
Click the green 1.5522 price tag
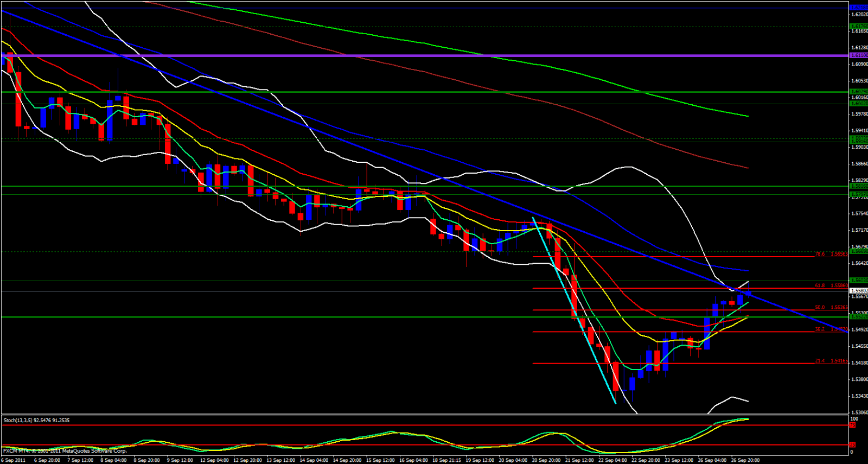[x=858, y=316]
